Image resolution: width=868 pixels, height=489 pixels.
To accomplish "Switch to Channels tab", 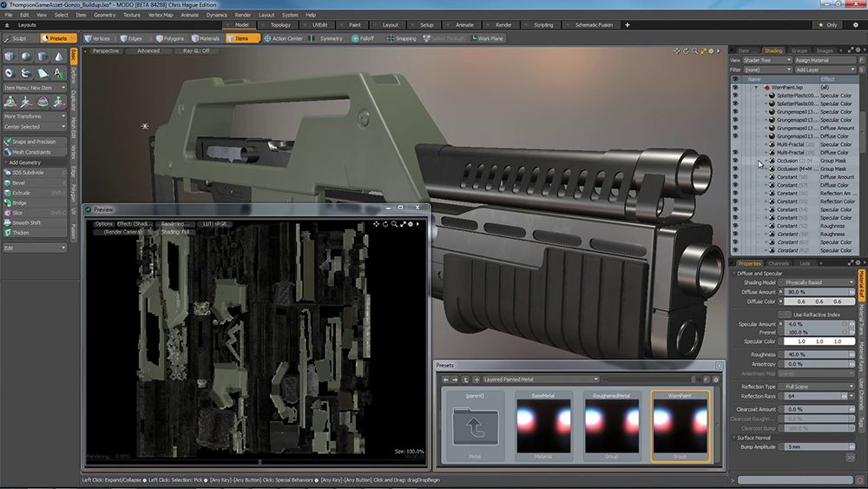I will point(779,263).
